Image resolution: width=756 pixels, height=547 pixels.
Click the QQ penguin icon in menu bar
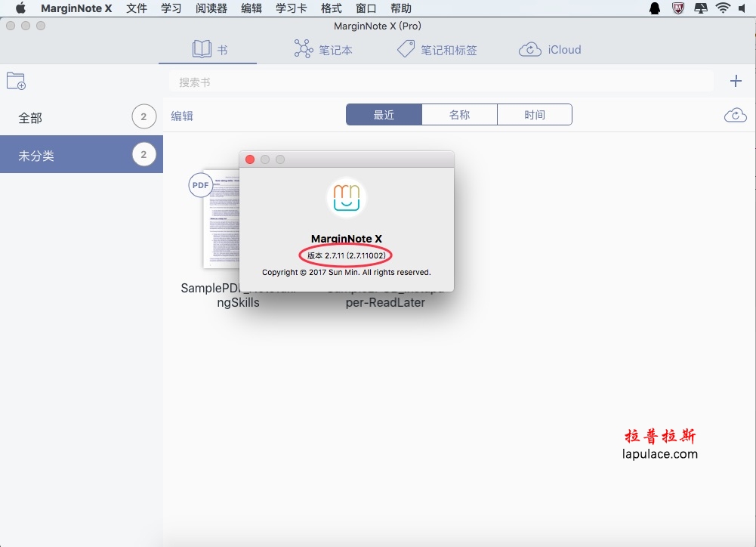655,8
